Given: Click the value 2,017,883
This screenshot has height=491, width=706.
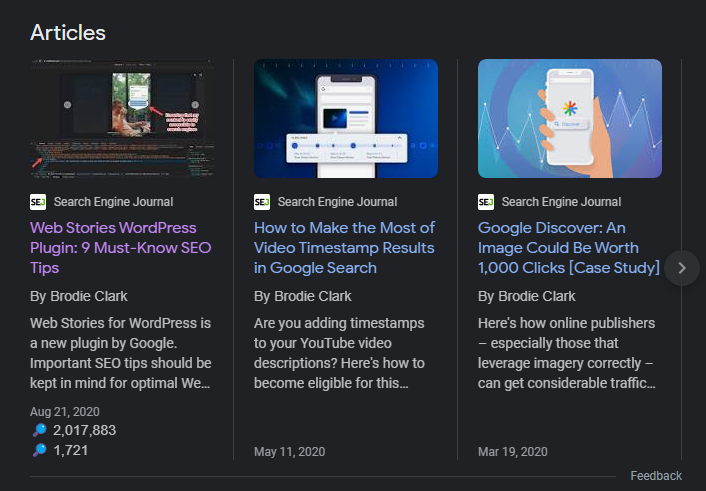Looking at the screenshot, I should (85, 430).
